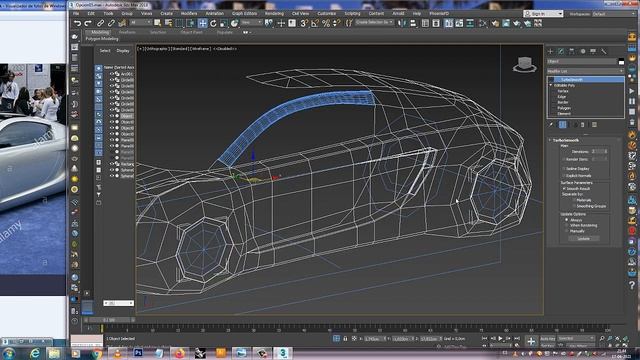Launch Photoshop from the Windows taskbar
This screenshot has width=640, height=360.
[x=138, y=352]
